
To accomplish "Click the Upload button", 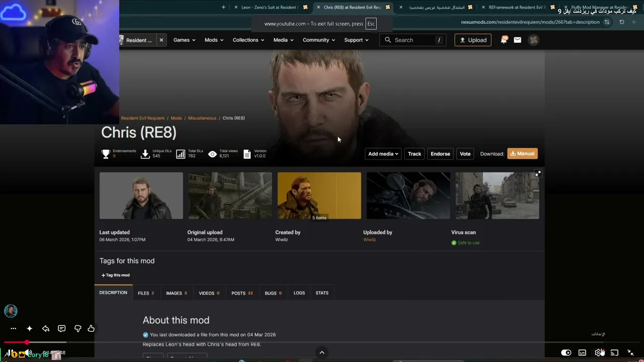I will 473,40.
